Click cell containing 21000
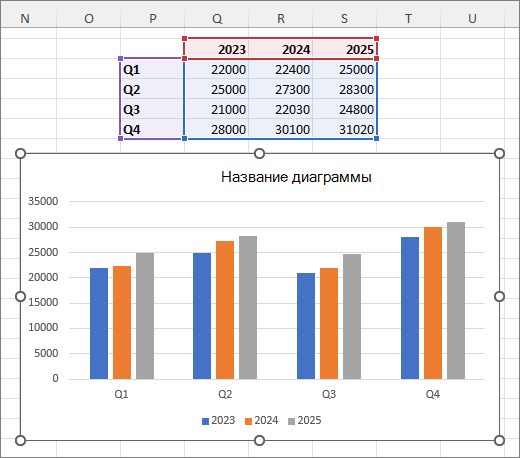The height and width of the screenshot is (458, 520). click(x=216, y=109)
